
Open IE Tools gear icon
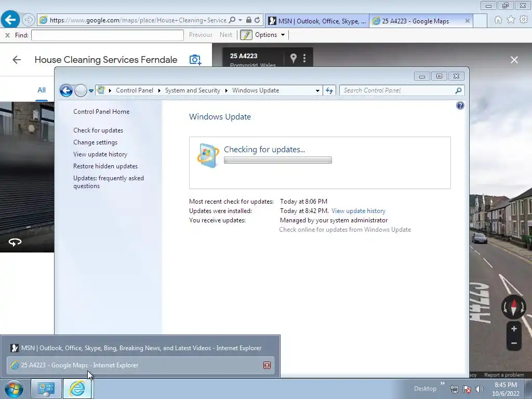point(524,20)
